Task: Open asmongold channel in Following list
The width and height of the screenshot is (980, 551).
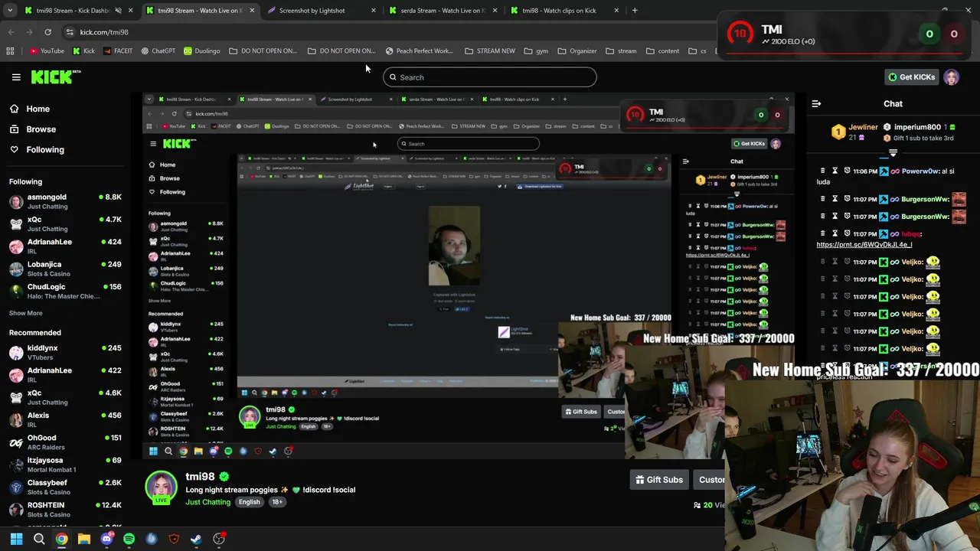Action: [x=65, y=202]
